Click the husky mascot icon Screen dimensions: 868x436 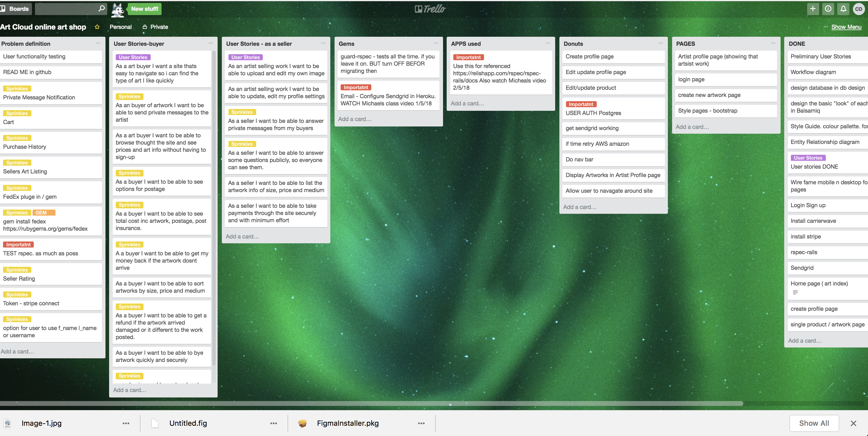click(118, 9)
